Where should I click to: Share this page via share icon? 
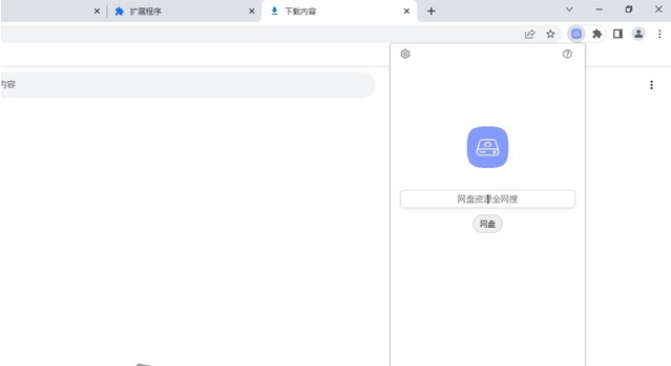point(530,34)
